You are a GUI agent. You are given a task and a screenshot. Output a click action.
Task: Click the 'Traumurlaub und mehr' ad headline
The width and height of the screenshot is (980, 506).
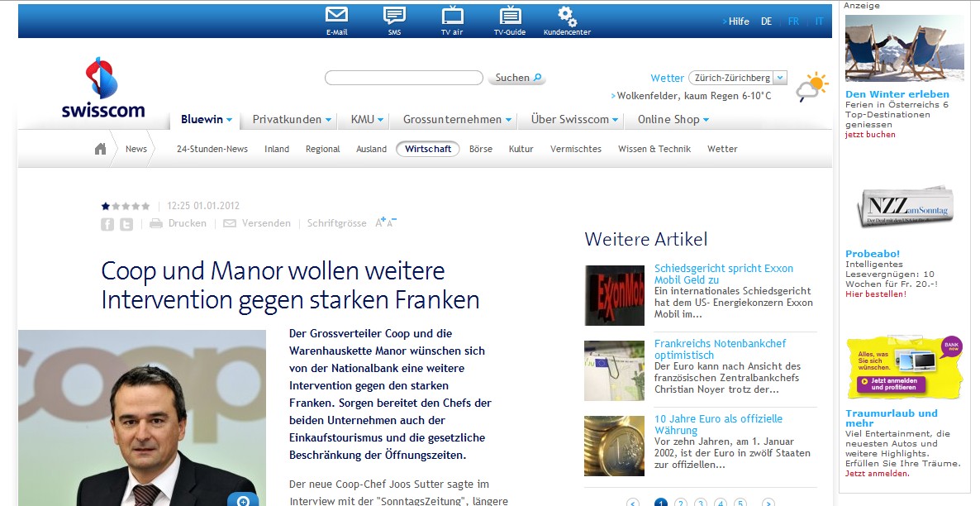pos(892,418)
